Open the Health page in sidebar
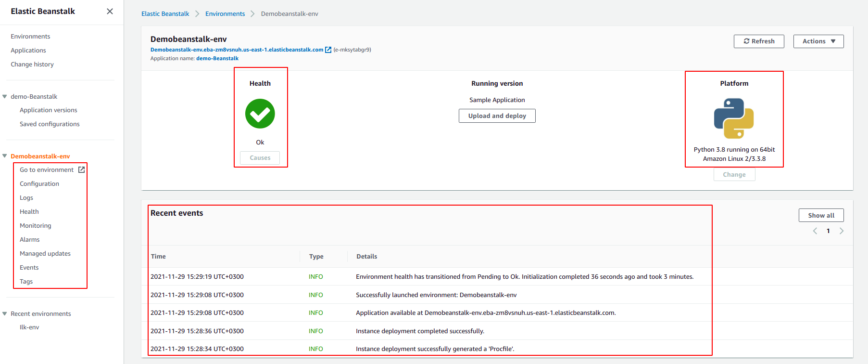This screenshot has width=868, height=364. [x=29, y=212]
